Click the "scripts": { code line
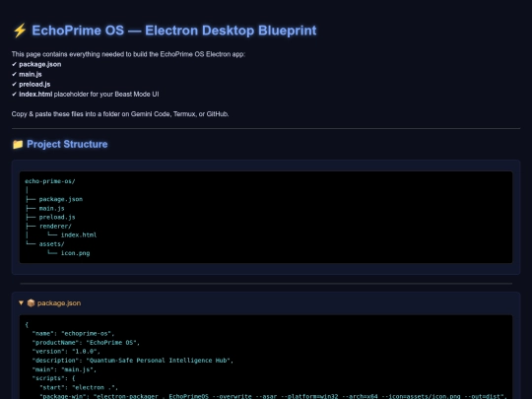 (x=53, y=378)
